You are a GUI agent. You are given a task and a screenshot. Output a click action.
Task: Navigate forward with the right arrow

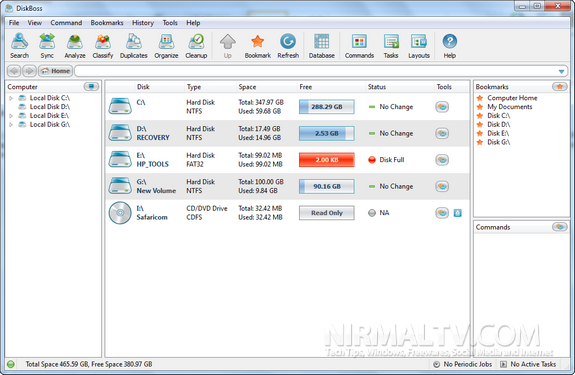(x=29, y=71)
